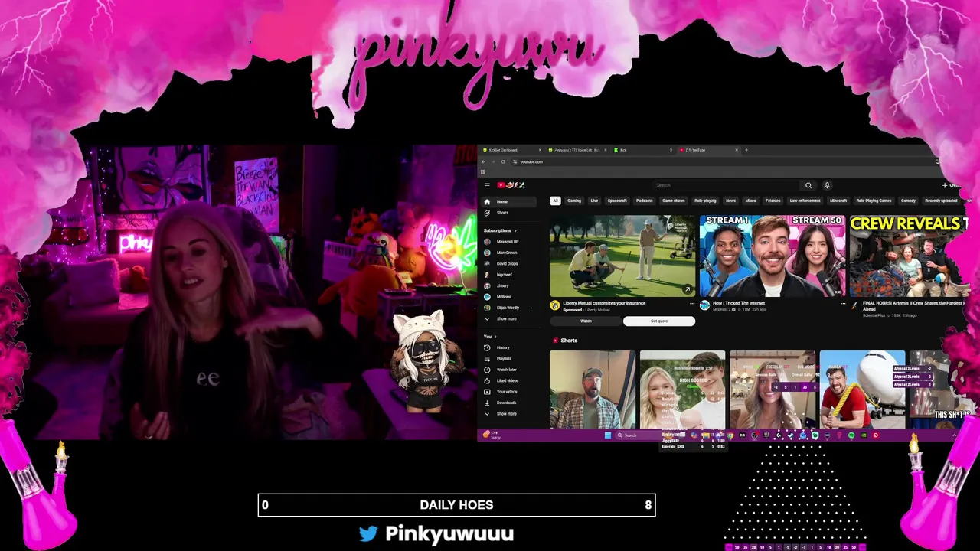The width and height of the screenshot is (980, 551).
Task: Click the youtube.com address bar
Action: point(531,161)
